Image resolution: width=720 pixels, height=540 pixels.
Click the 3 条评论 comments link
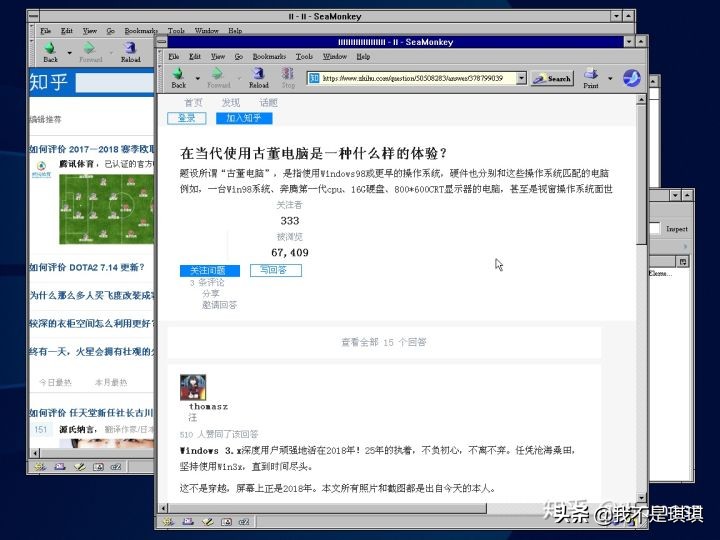(x=207, y=282)
